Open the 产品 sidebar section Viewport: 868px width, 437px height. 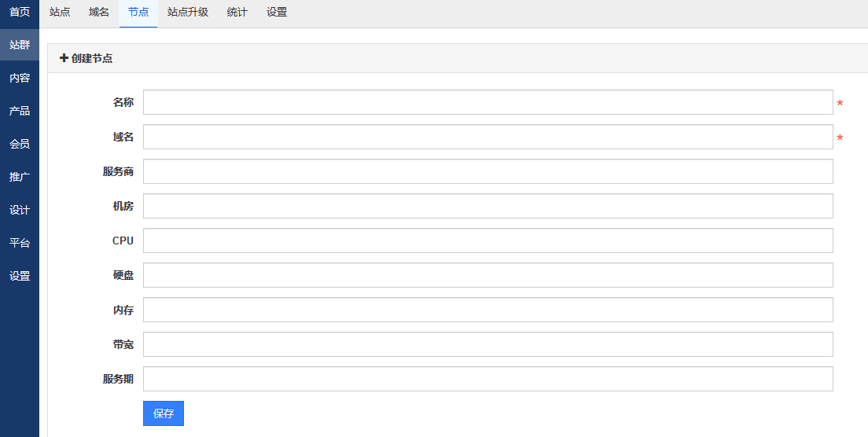pos(20,111)
